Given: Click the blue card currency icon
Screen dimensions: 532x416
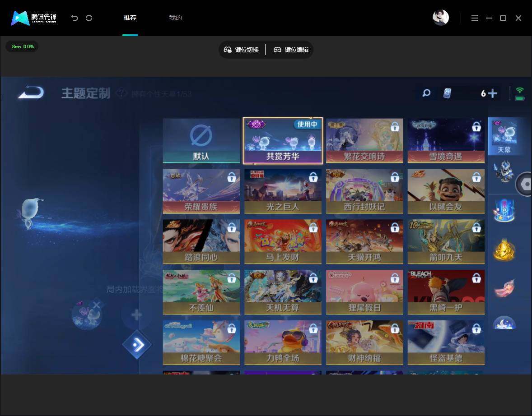Looking at the screenshot, I should 447,93.
